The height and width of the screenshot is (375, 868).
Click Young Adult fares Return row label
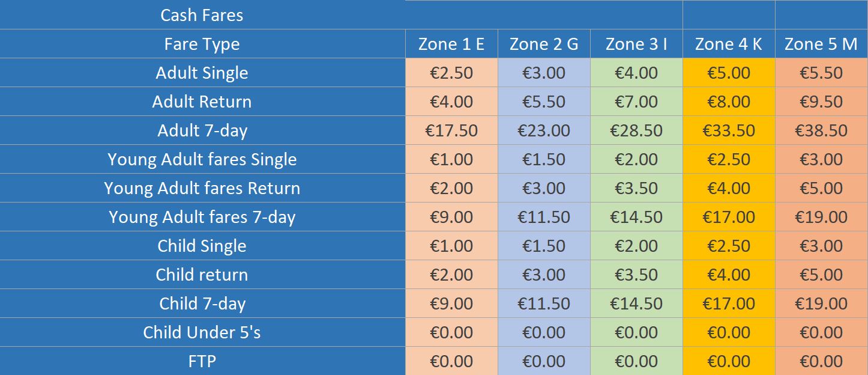click(202, 188)
